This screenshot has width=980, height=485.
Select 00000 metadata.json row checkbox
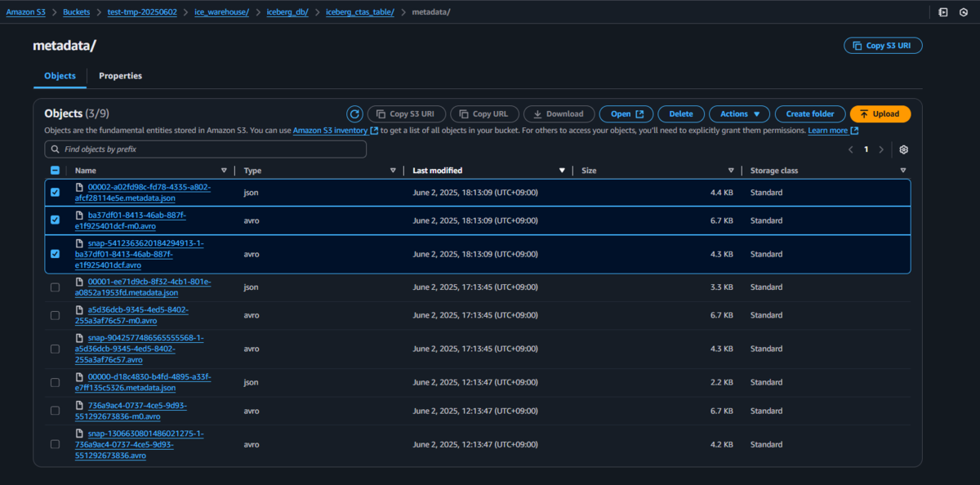(55, 382)
